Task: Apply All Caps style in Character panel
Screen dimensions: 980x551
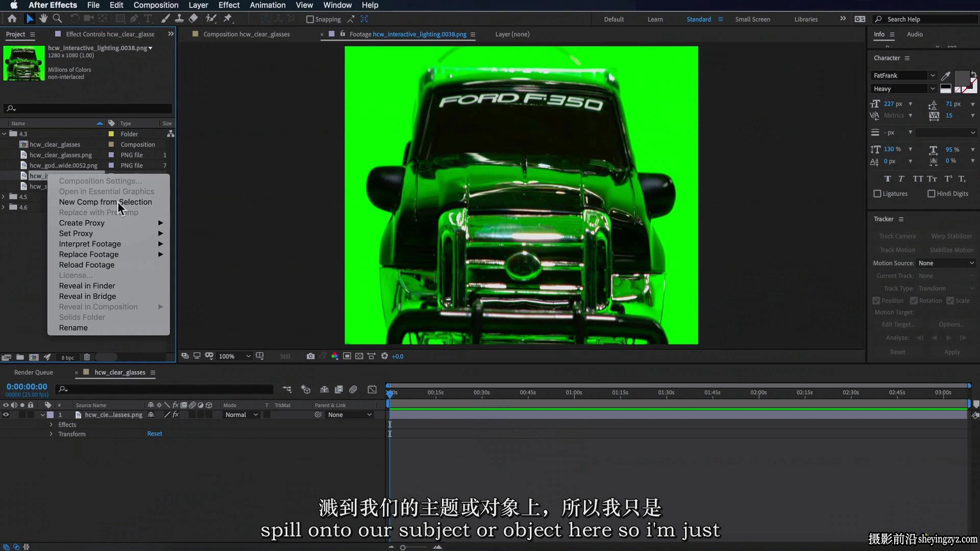Action: pyautogui.click(x=918, y=179)
